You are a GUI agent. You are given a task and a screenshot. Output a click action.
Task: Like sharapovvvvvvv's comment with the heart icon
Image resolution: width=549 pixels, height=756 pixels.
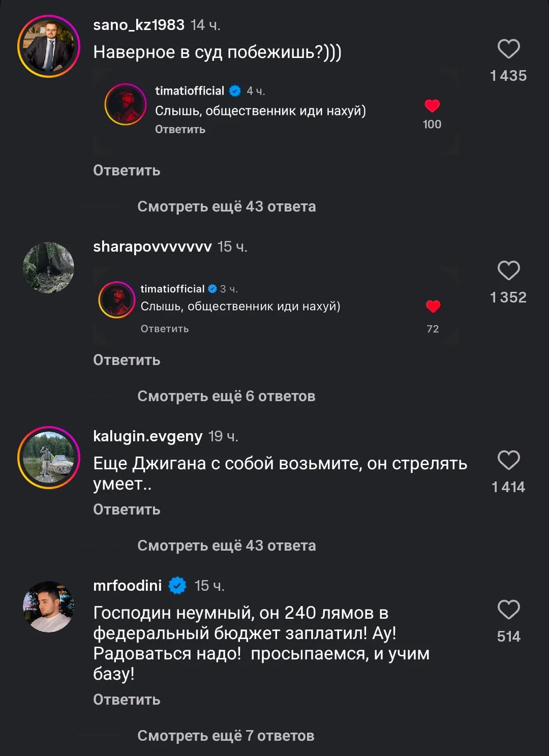pos(508,270)
